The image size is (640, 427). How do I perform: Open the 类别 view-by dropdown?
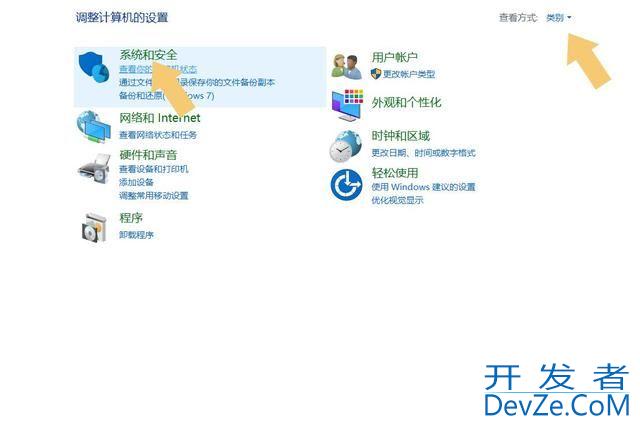pyautogui.click(x=558, y=18)
